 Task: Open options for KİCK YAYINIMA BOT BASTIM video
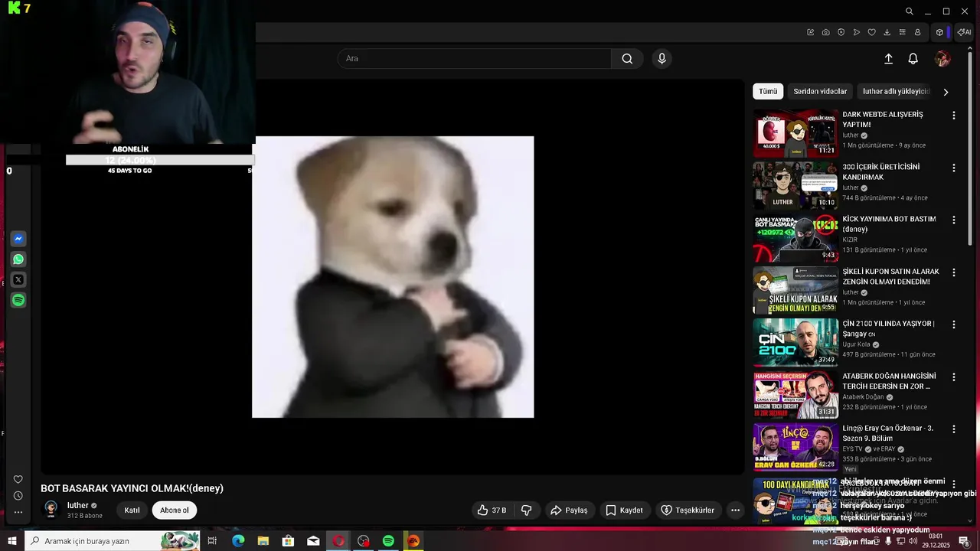(x=953, y=220)
